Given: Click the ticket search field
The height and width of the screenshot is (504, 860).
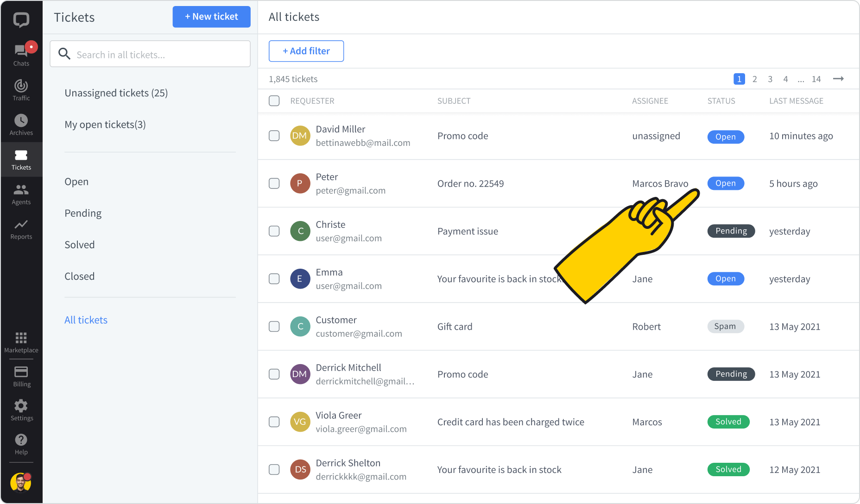Looking at the screenshot, I should tap(150, 54).
